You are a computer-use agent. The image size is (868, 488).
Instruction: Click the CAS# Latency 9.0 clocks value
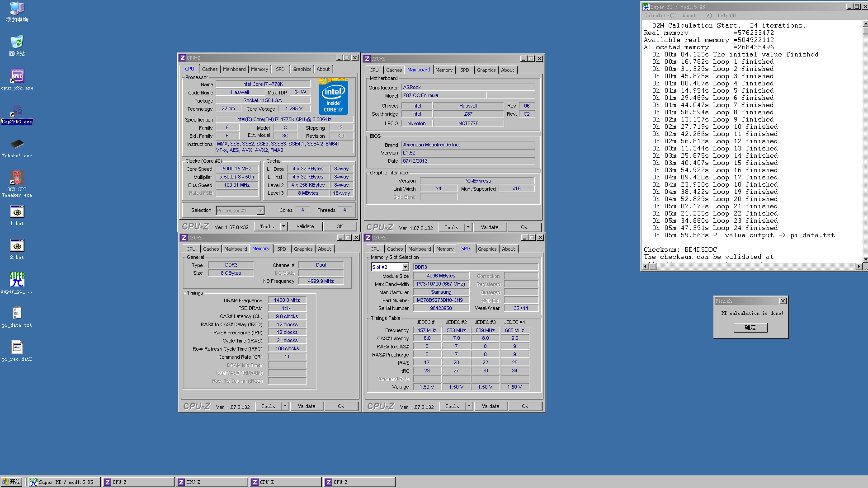(287, 316)
